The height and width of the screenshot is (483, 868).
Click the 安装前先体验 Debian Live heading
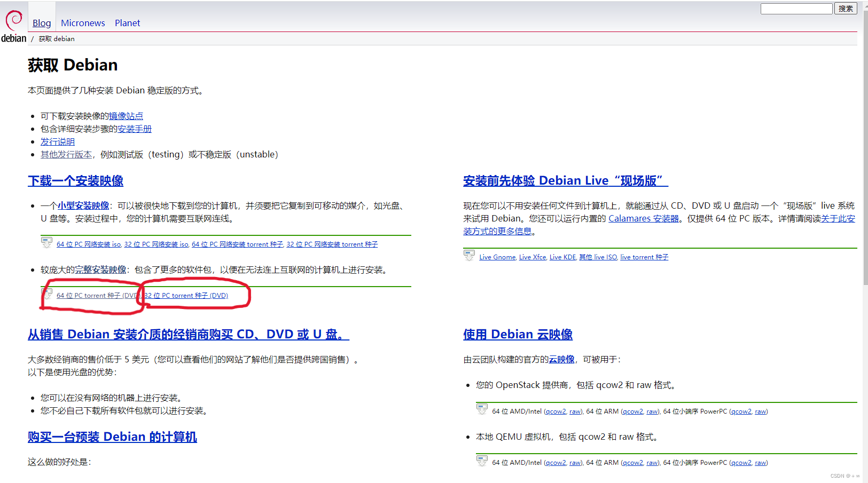[x=566, y=181]
